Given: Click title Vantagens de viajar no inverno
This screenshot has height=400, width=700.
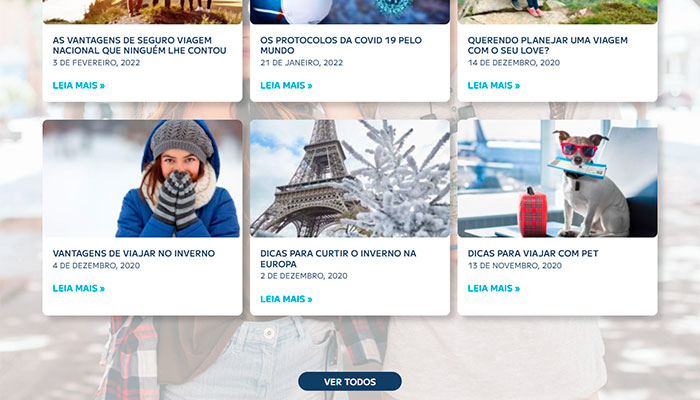Looking at the screenshot, I should pyautogui.click(x=134, y=253).
